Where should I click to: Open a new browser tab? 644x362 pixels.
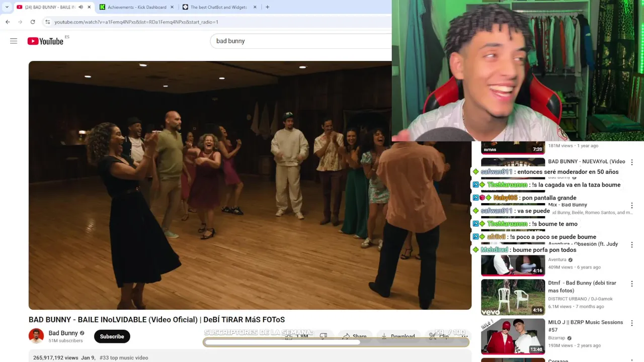[267, 7]
